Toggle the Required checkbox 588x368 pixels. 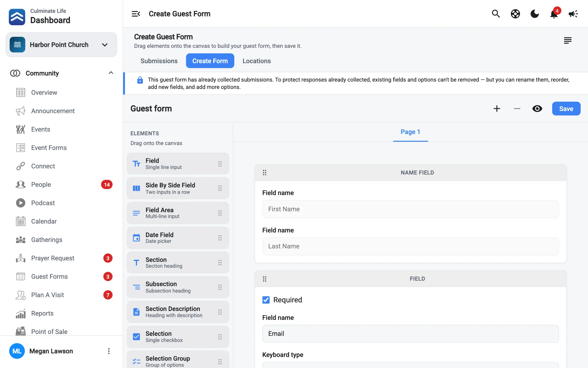tap(266, 300)
